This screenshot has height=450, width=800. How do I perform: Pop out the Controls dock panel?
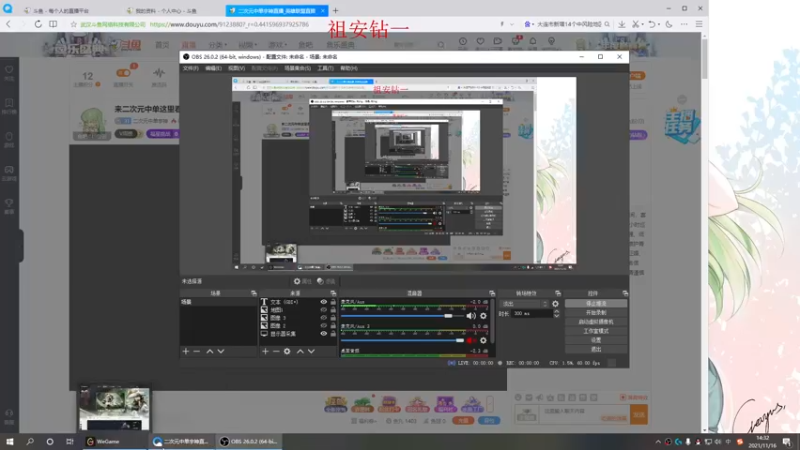point(625,293)
